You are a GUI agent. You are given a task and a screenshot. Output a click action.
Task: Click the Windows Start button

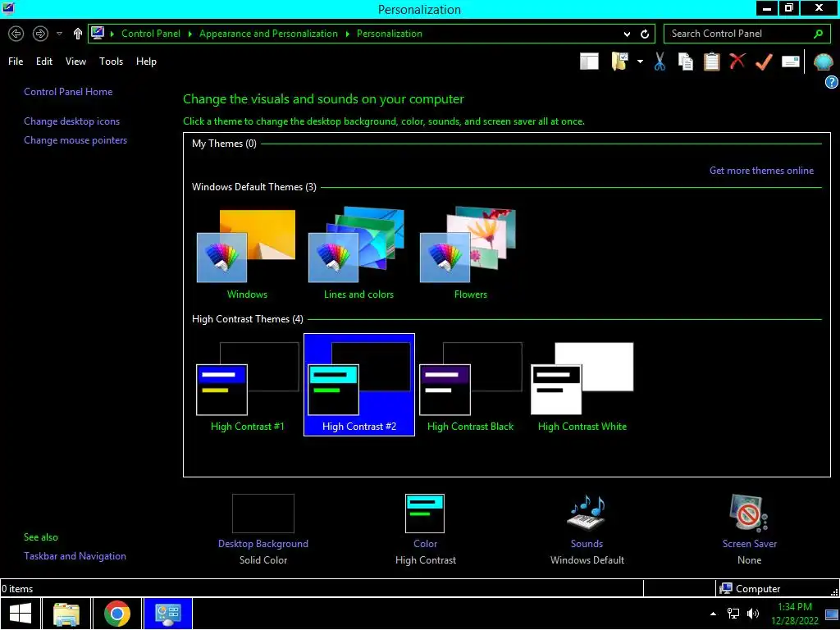pyautogui.click(x=21, y=614)
